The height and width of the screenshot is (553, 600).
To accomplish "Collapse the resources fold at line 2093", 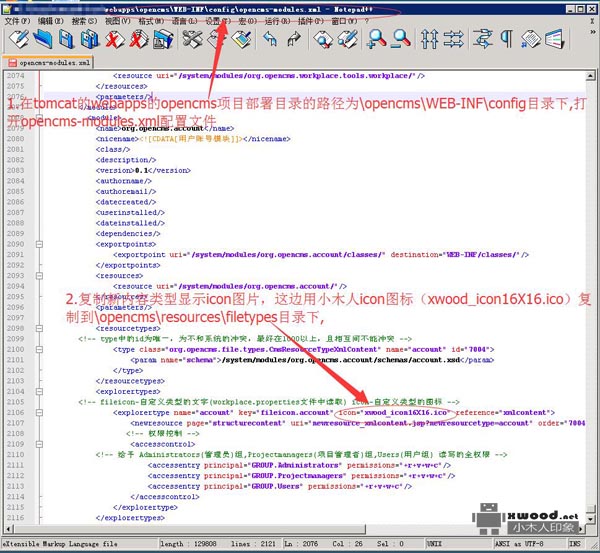I will click(39, 276).
